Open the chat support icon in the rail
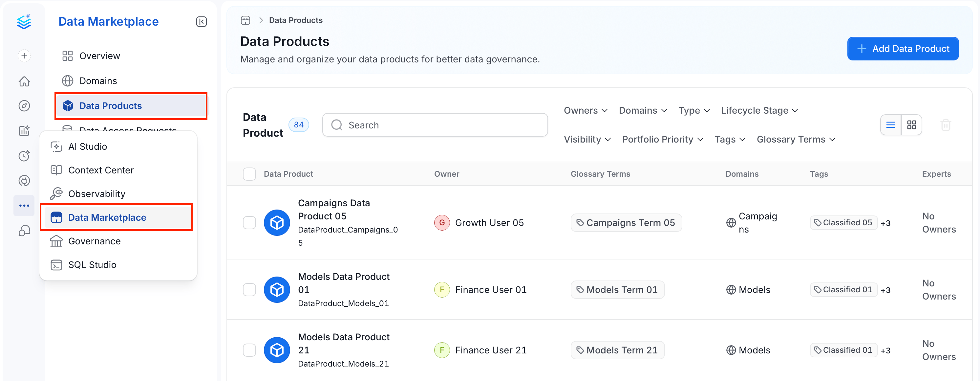Screen dimensions: 980x381 pyautogui.click(x=24, y=231)
